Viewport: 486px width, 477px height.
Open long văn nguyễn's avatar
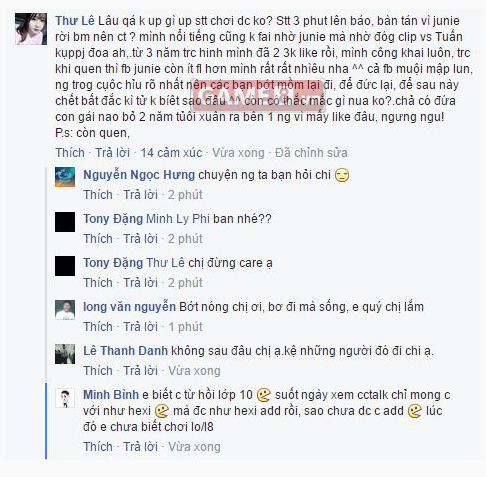tap(65, 310)
